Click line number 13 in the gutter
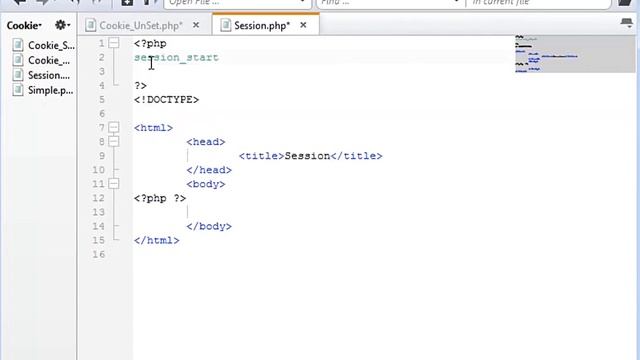 pyautogui.click(x=98, y=212)
